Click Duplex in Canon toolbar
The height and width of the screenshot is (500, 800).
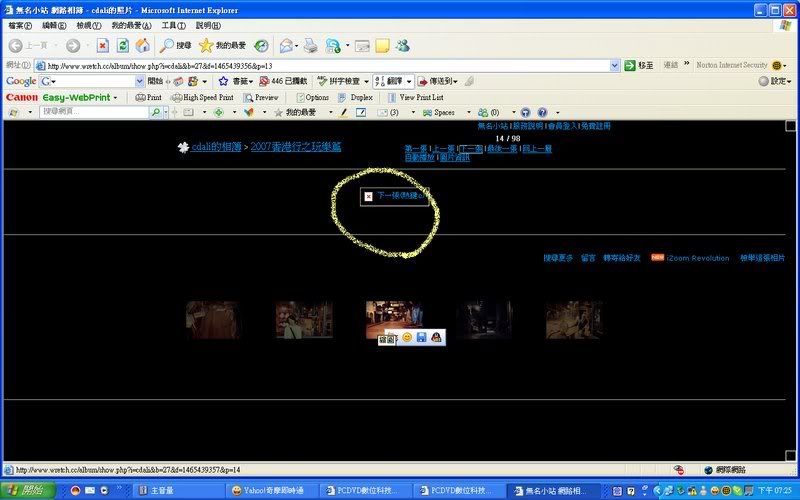click(356, 97)
